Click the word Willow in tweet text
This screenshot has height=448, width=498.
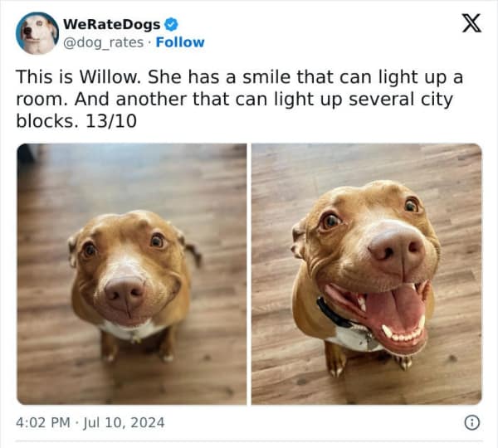tap(110, 77)
